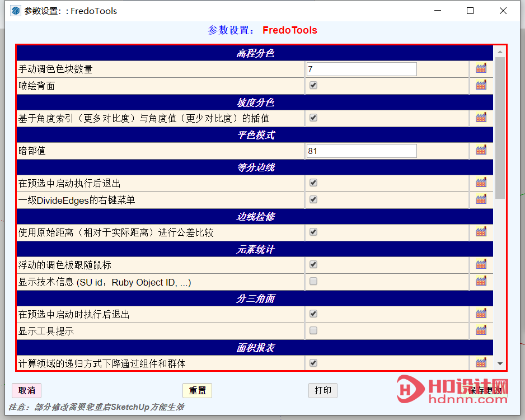Click the 暗部值 label
525x420 pixels.
pyautogui.click(x=32, y=151)
